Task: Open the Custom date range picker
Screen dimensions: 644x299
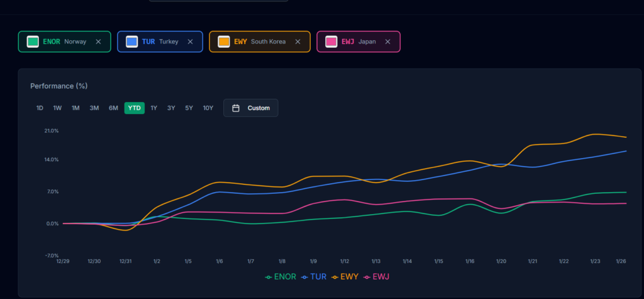Action: (x=251, y=108)
